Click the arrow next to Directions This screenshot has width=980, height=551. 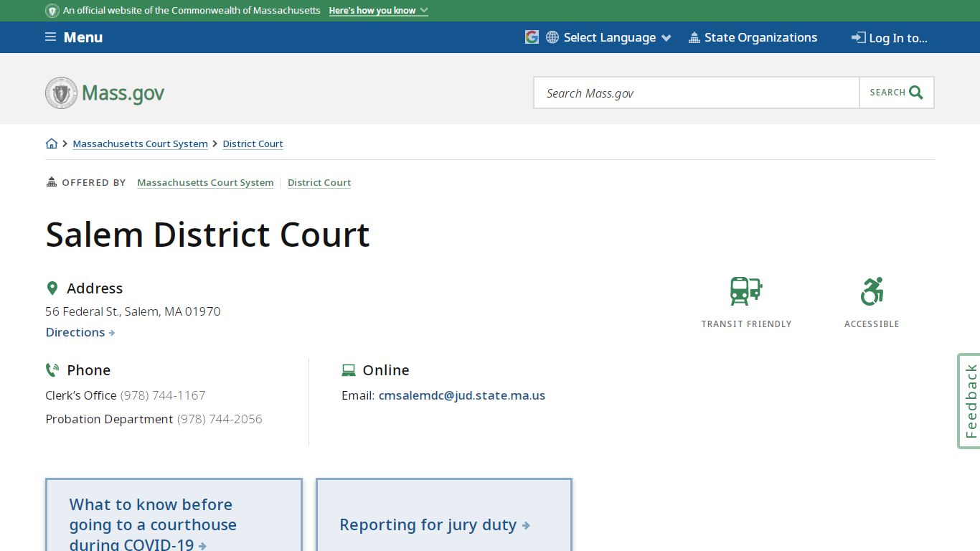tap(112, 333)
